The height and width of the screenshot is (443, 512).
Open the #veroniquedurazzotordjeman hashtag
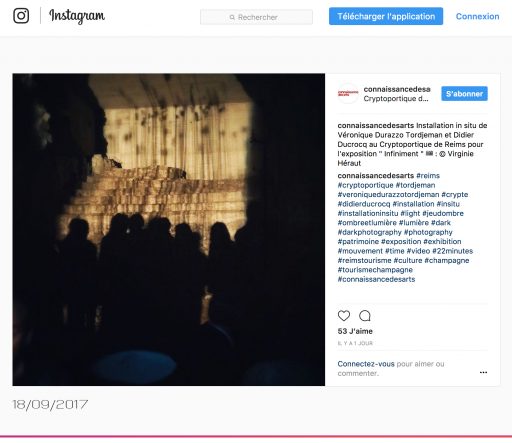pos(388,194)
